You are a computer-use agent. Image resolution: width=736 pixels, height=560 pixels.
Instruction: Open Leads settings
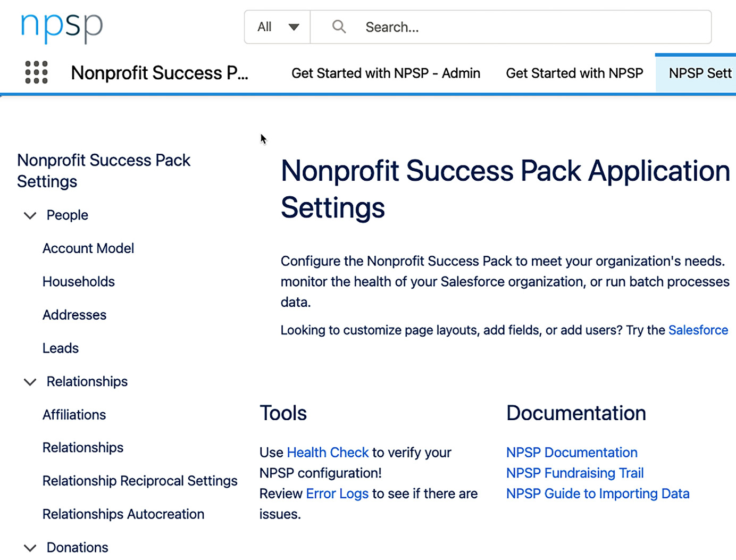(61, 348)
